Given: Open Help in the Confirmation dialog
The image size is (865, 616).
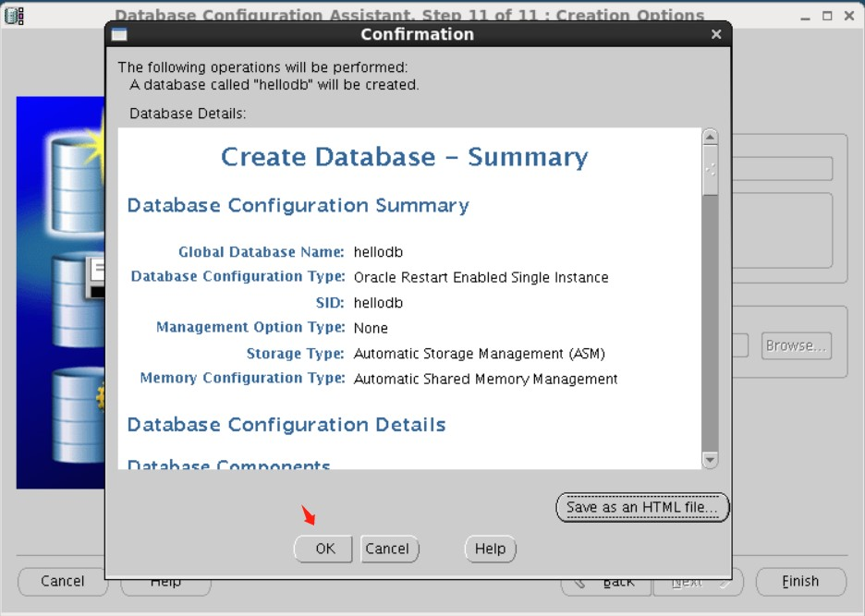Looking at the screenshot, I should coord(491,549).
